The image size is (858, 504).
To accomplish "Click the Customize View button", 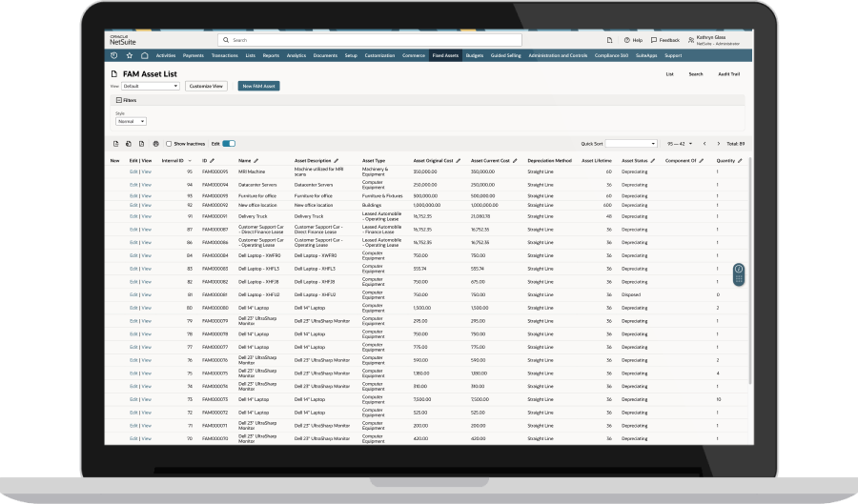I will [206, 86].
